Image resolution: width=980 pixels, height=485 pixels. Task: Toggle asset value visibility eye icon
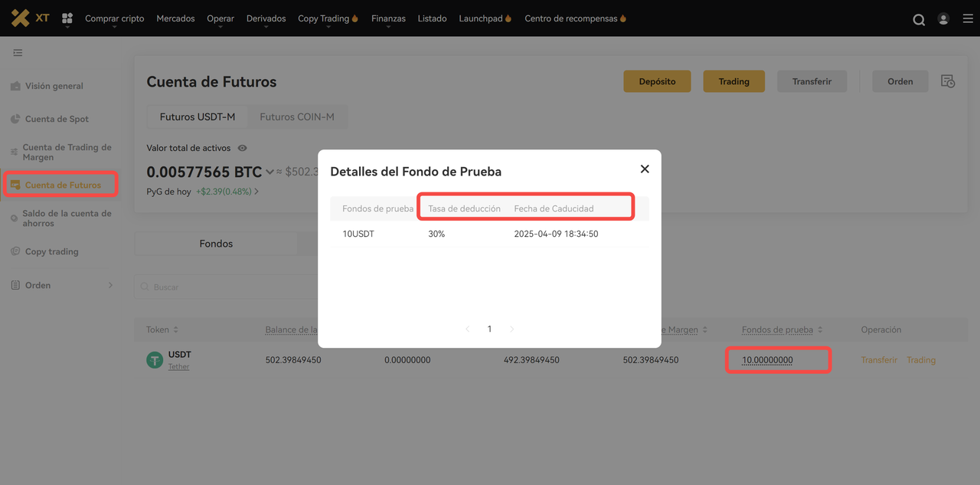[243, 148]
